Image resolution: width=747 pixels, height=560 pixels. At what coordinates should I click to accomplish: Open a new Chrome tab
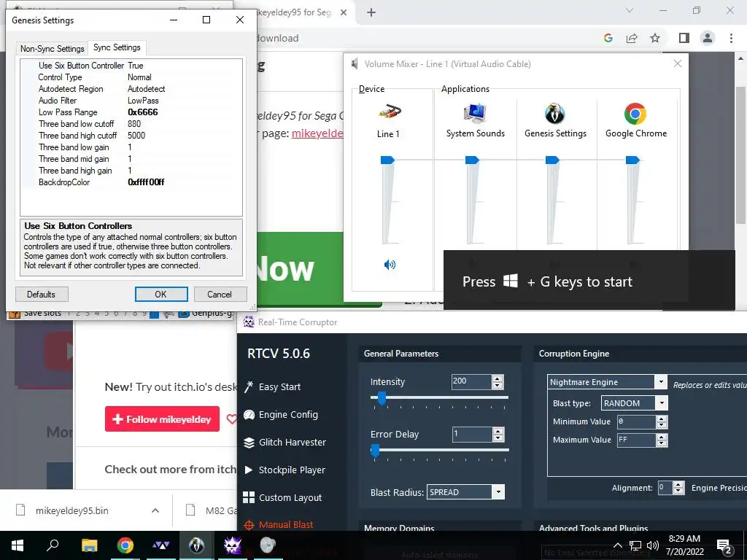[x=371, y=12]
